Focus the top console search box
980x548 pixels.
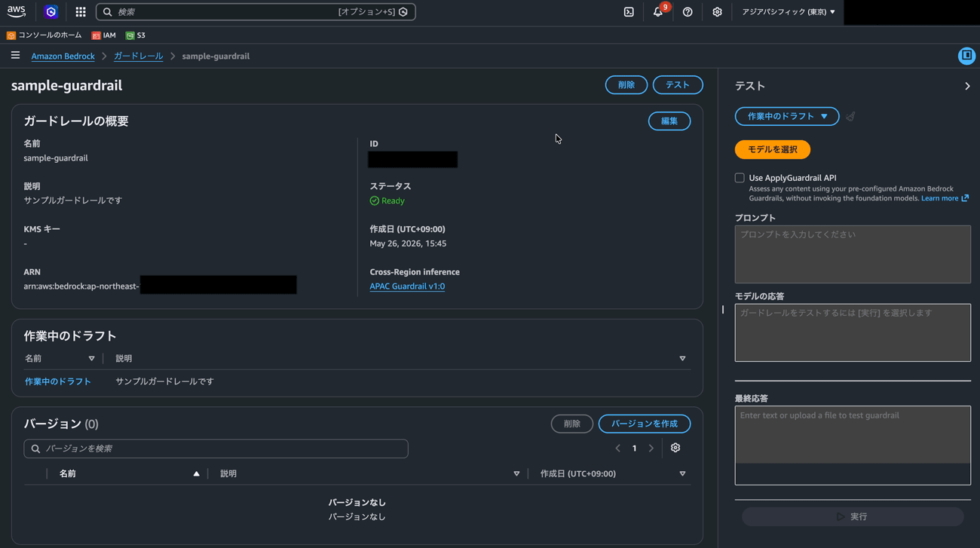[x=256, y=12]
